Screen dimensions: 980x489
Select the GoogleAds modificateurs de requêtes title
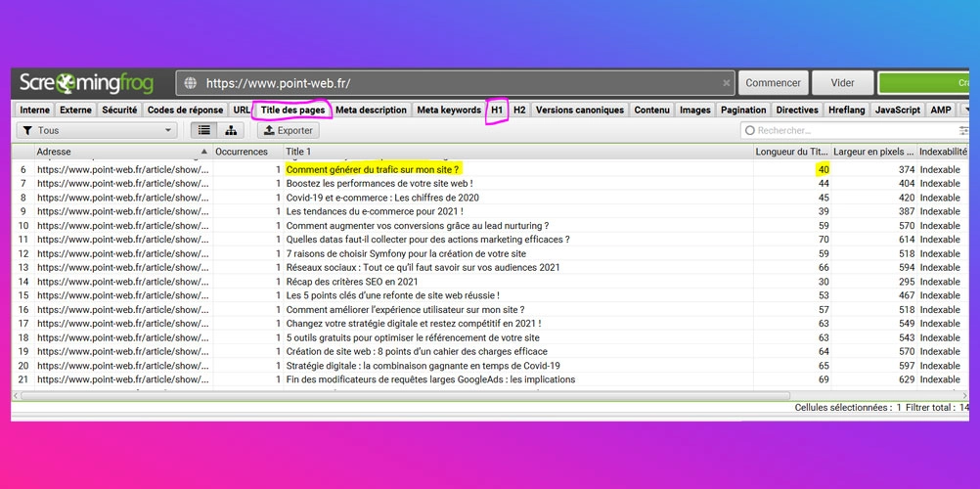tap(430, 379)
